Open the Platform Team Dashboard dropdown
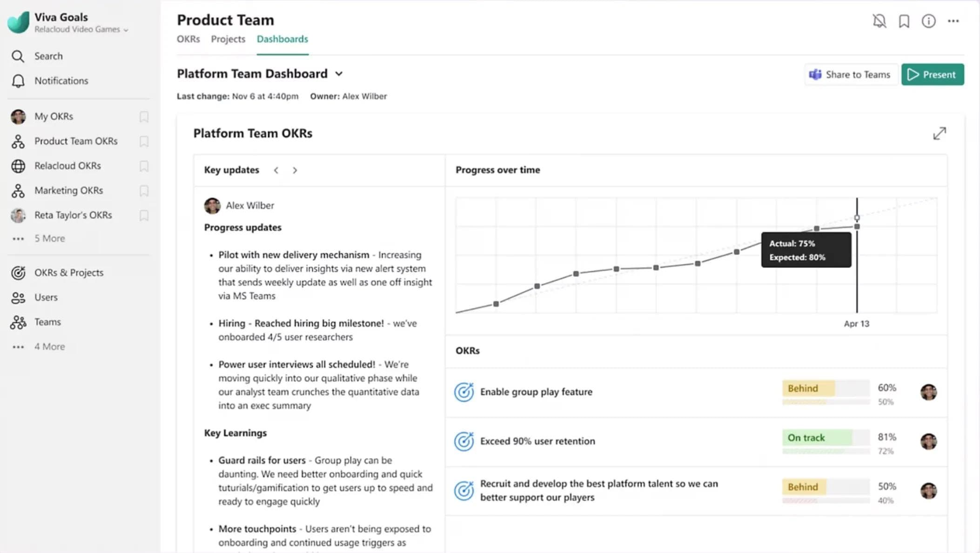This screenshot has width=980, height=553. [x=339, y=74]
